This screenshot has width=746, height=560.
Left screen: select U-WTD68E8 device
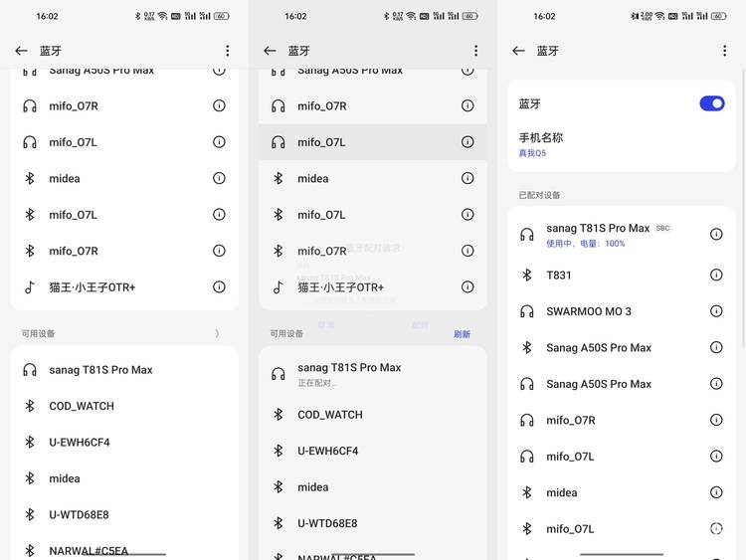point(124,514)
